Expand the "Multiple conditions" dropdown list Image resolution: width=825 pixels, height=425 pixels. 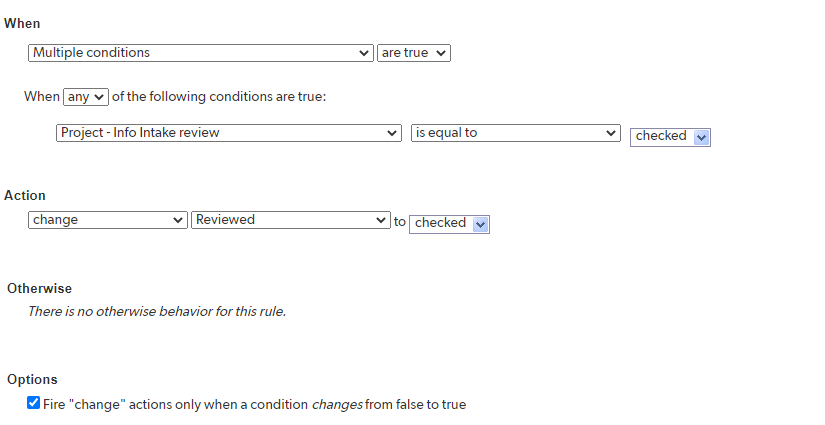[x=201, y=53]
